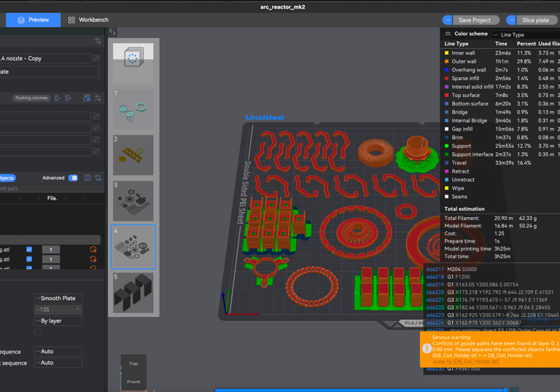Image resolution: width=560 pixels, height=392 pixels.
Task: Switch to the Workbench tab
Action: click(88, 20)
